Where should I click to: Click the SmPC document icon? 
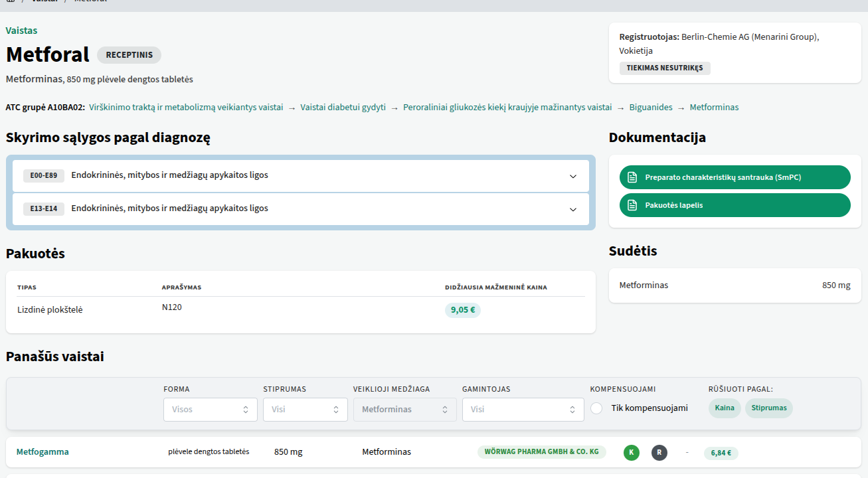point(632,177)
